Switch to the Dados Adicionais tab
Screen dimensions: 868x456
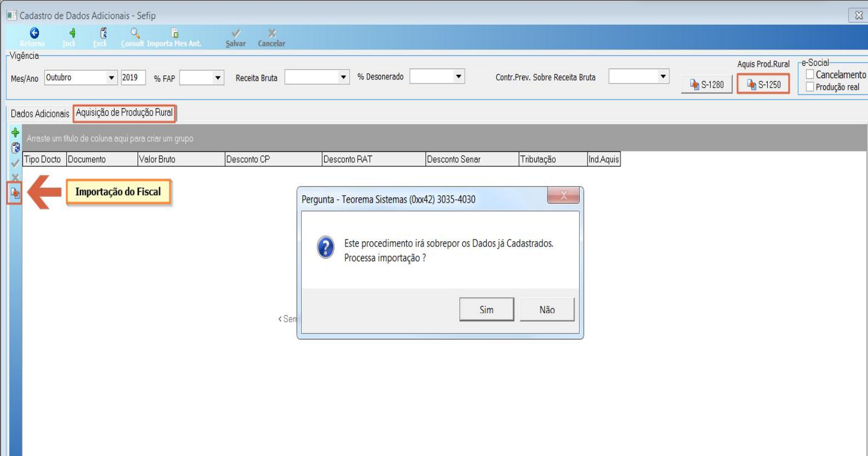pyautogui.click(x=40, y=113)
